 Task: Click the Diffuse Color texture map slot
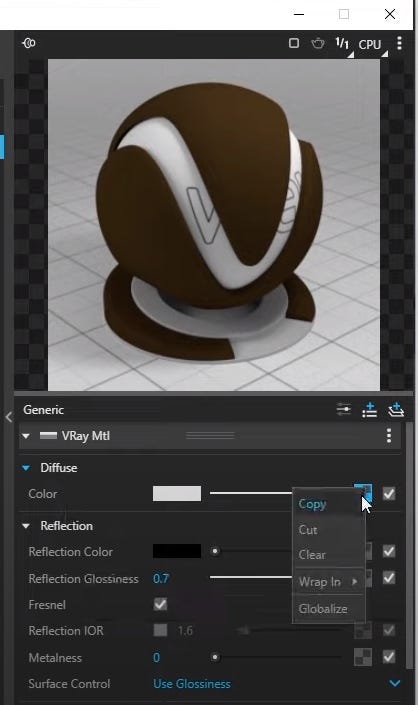pos(363,491)
